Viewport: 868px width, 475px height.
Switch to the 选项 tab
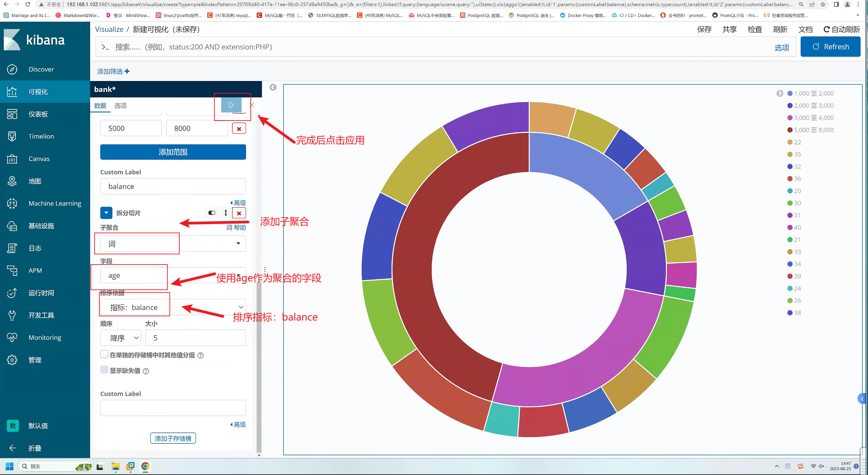tap(120, 106)
